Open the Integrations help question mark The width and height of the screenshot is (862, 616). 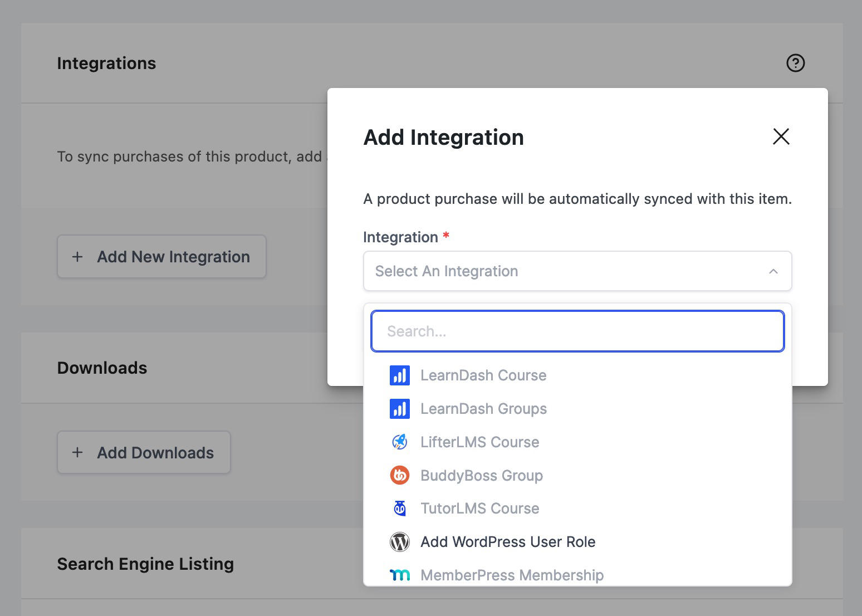tap(796, 63)
